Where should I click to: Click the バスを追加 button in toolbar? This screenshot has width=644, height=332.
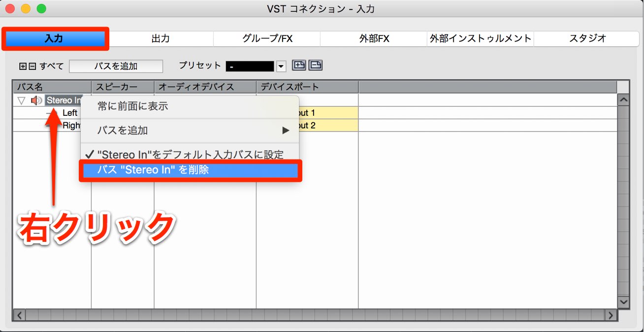point(116,66)
